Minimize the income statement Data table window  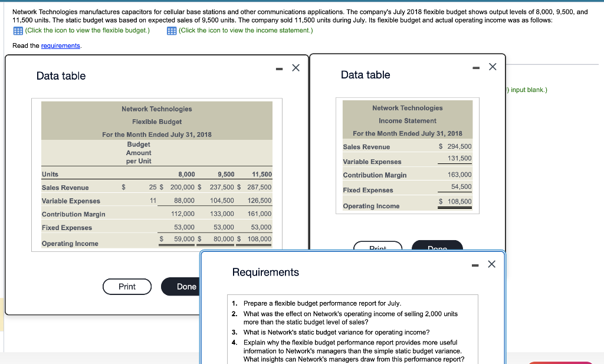point(475,67)
